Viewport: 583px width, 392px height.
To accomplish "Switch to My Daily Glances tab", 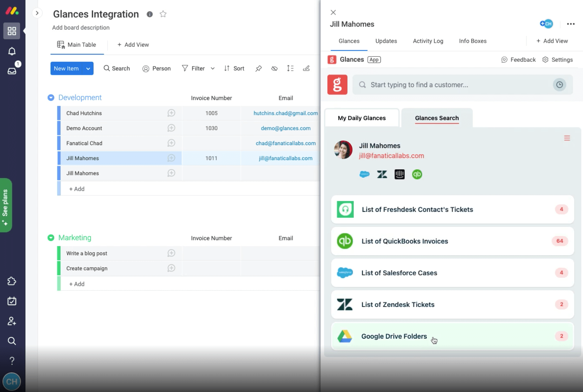I will pyautogui.click(x=362, y=118).
